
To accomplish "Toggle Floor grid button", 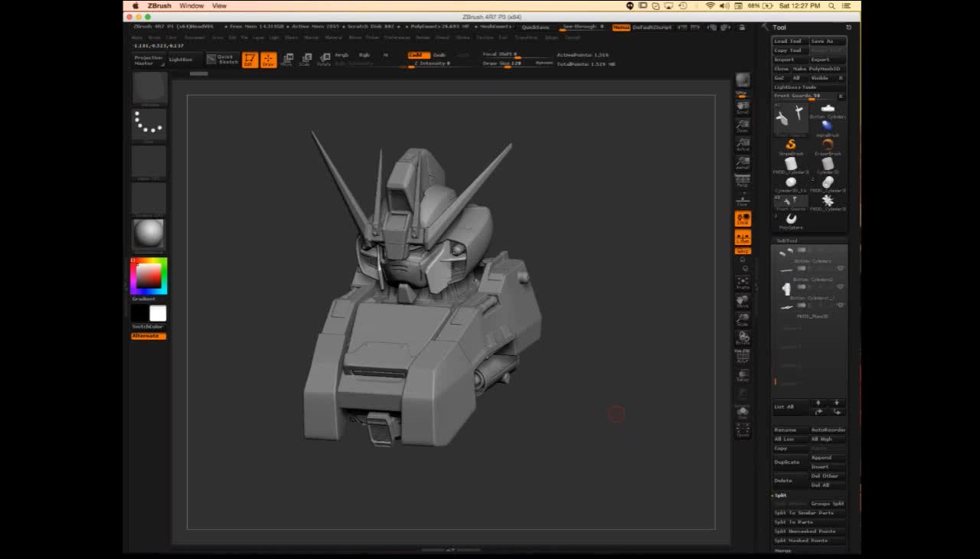I will 743,200.
